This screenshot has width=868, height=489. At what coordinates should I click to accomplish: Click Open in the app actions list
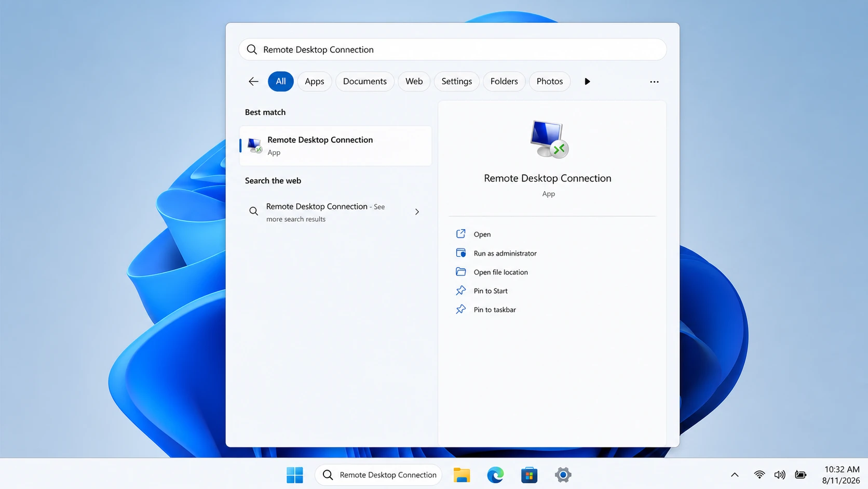(482, 234)
